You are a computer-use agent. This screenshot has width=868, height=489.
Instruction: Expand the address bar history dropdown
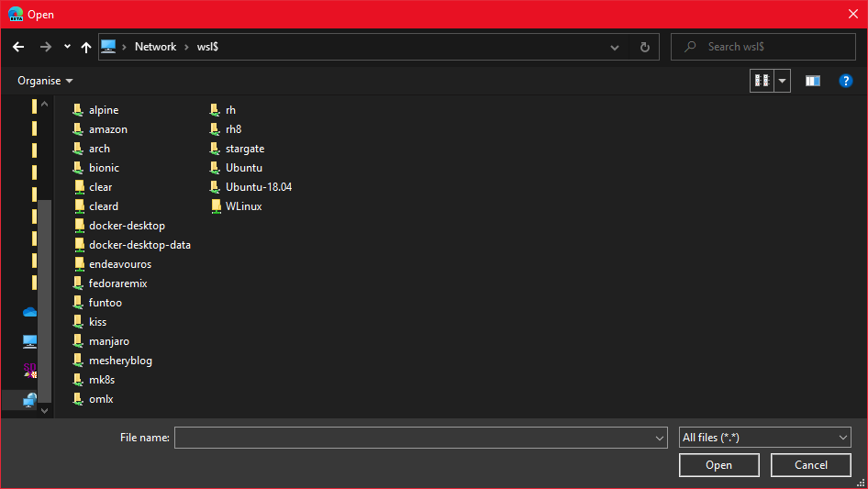615,47
